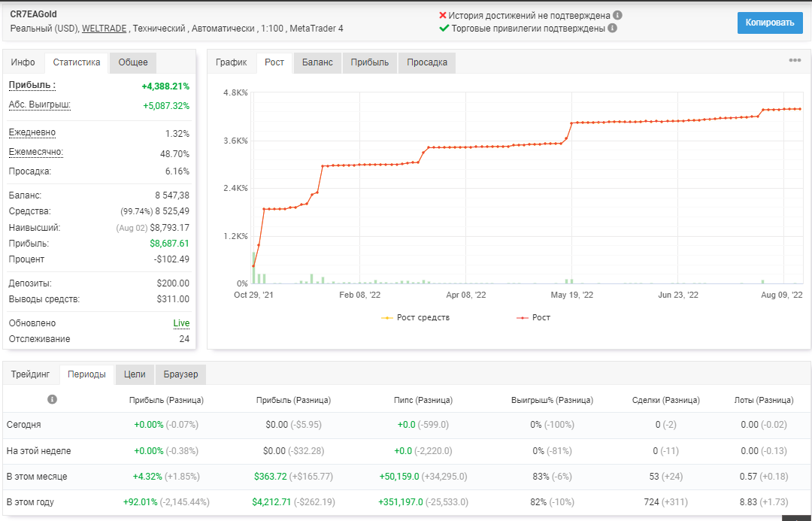This screenshot has width=812, height=521.
Task: Click the $8,687.61 profit value
Action: click(x=170, y=244)
